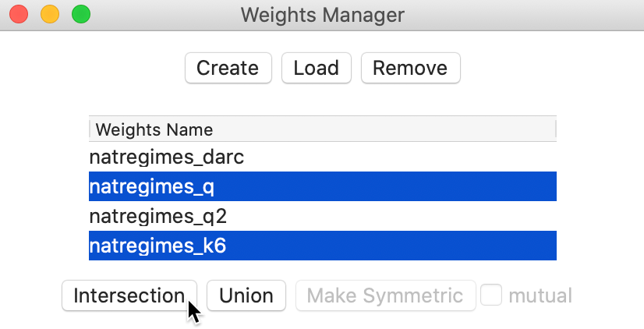This screenshot has width=644, height=329.
Task: Click the Union button
Action: pos(246,295)
